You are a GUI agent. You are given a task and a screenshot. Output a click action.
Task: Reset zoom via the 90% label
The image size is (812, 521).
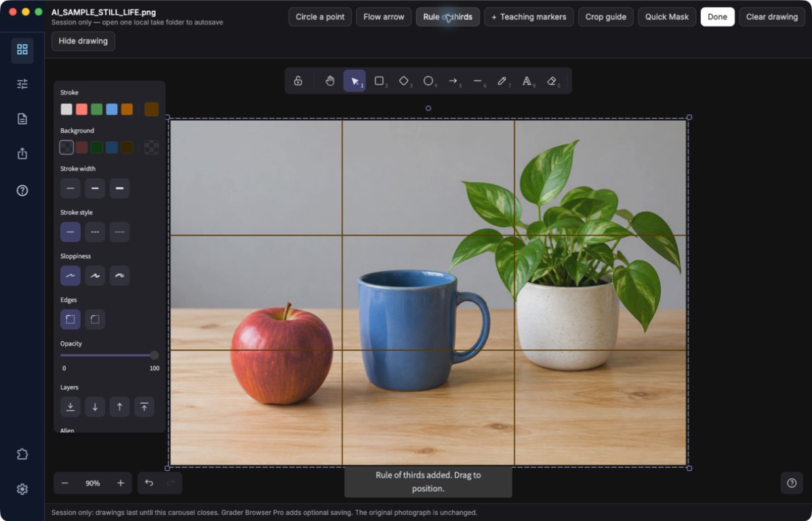[x=93, y=483]
